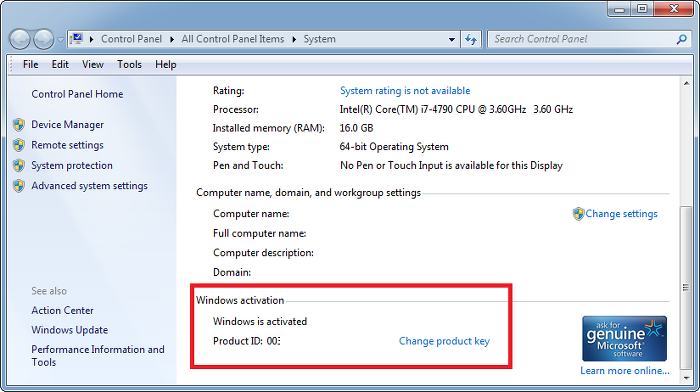Click shield icon beside System protection

pos(19,166)
